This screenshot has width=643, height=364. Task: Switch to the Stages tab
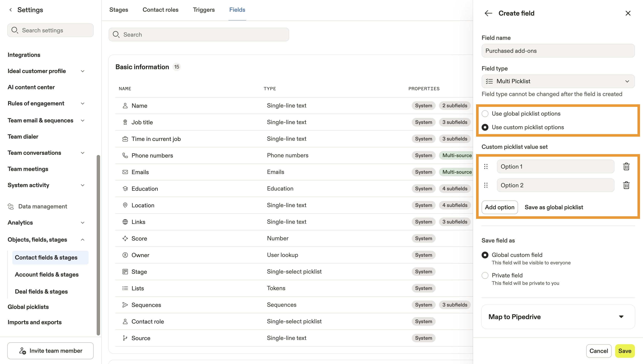coord(119,10)
